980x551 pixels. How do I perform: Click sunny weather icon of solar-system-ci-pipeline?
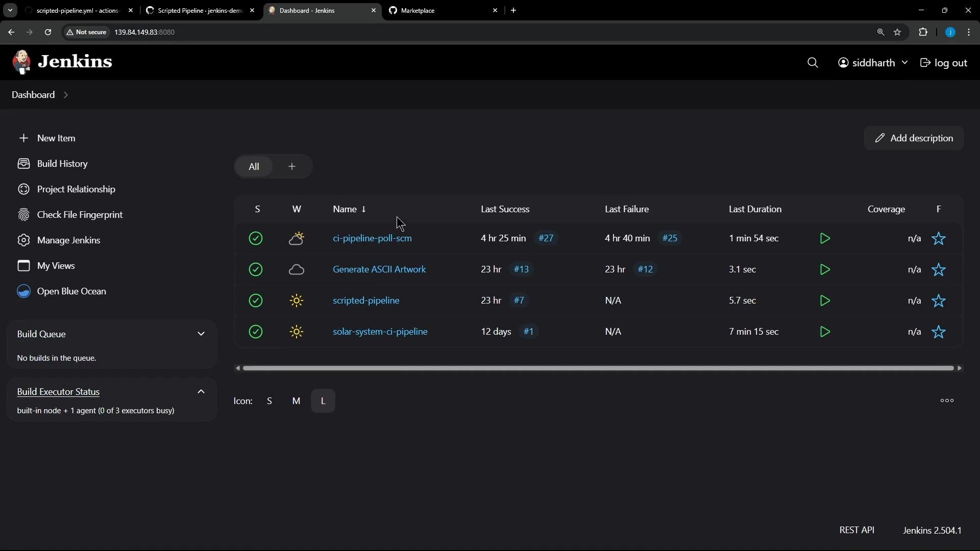click(297, 332)
